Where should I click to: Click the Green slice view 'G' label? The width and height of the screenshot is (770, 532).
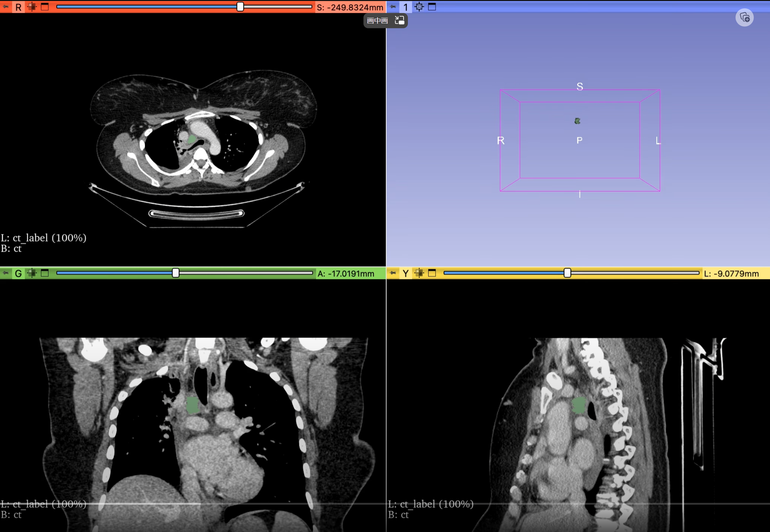pos(18,273)
